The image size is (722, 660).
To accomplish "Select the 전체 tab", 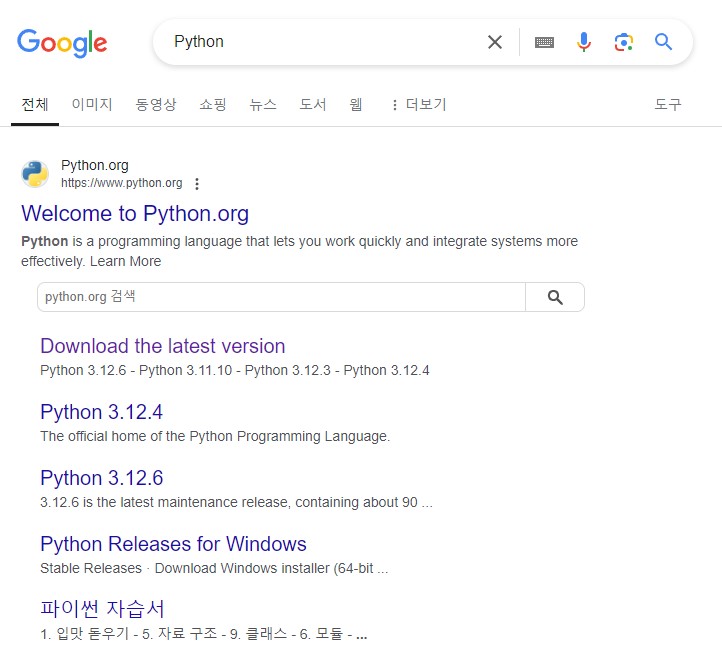I will coord(35,105).
